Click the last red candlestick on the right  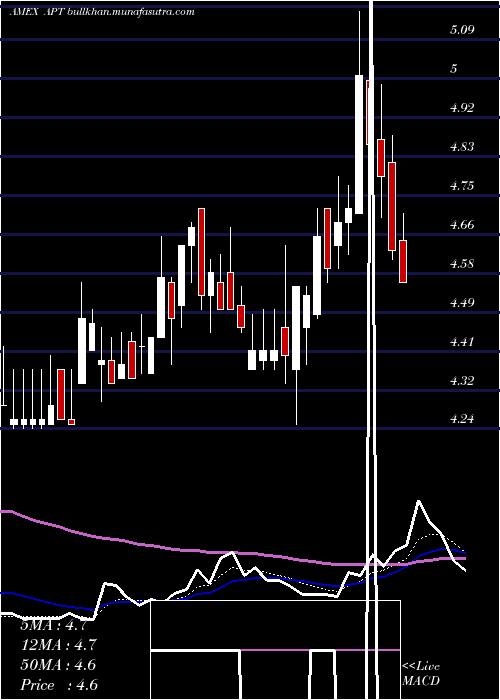pos(403,261)
